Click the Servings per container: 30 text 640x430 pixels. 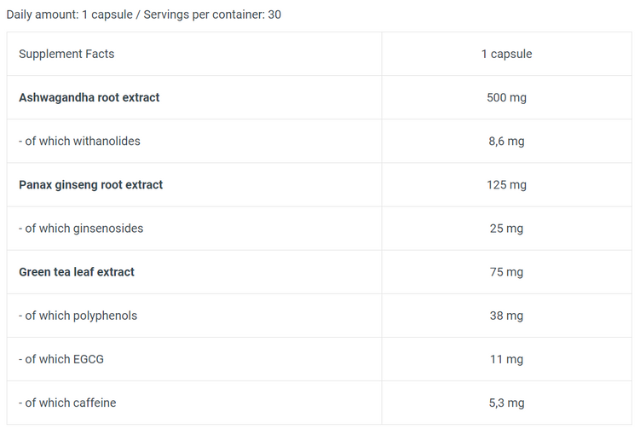click(x=212, y=16)
